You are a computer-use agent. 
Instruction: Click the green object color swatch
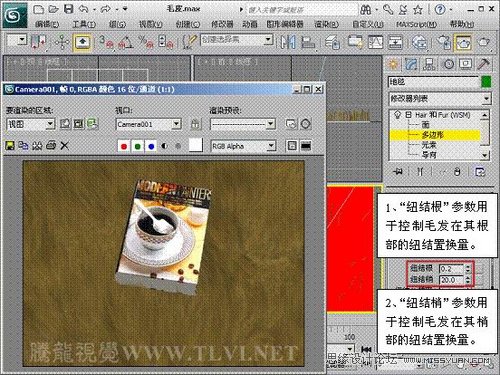tap(486, 82)
